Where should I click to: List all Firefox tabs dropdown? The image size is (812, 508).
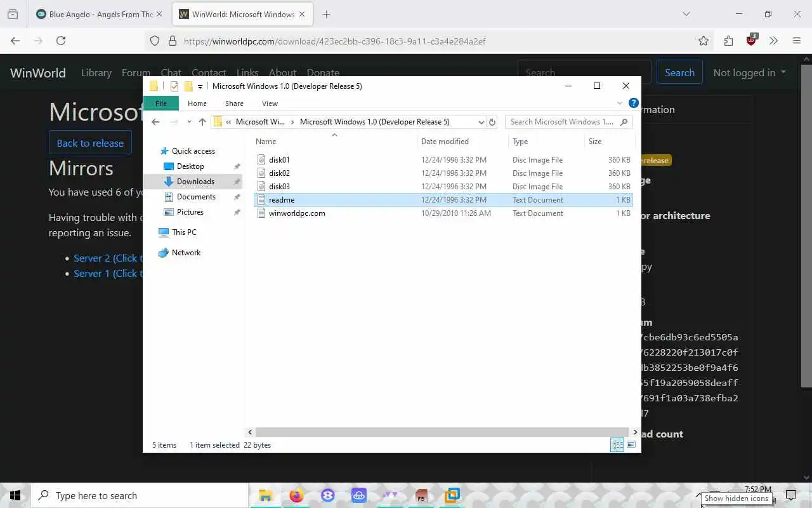pos(686,14)
